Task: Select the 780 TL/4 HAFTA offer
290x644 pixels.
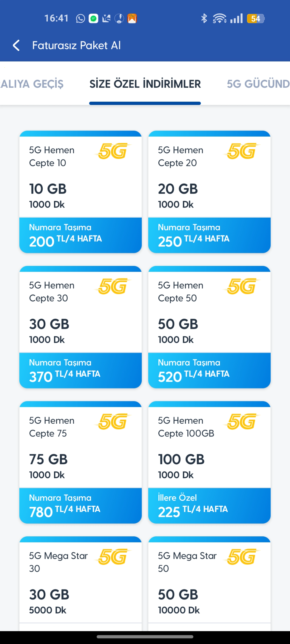Action: (81, 506)
